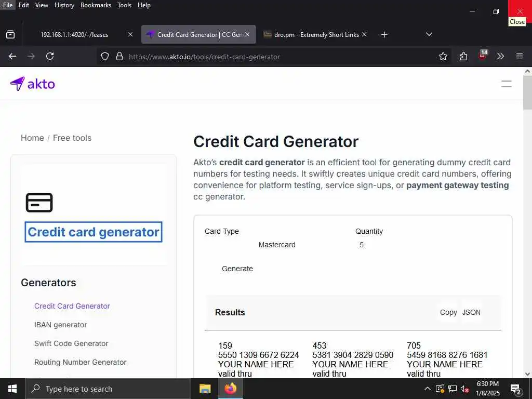Click the page vertical scrollbar thumb
532x399 pixels.
pyautogui.click(x=527, y=92)
